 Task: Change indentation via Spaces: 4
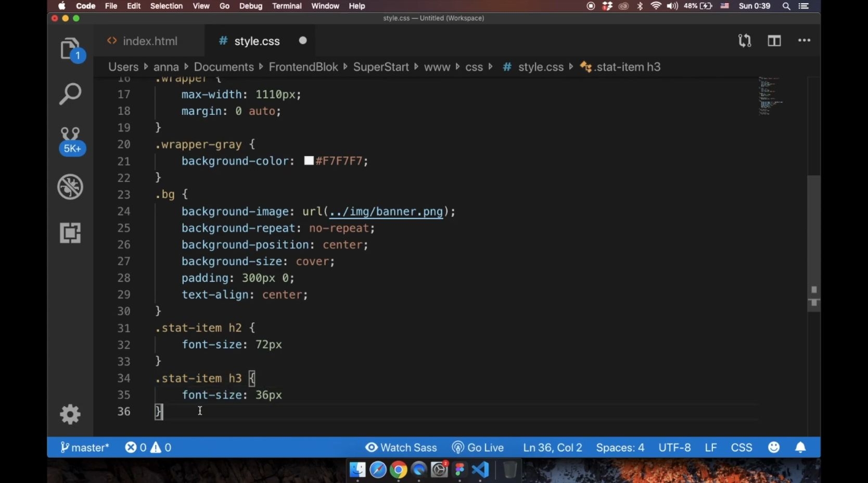[x=620, y=448]
